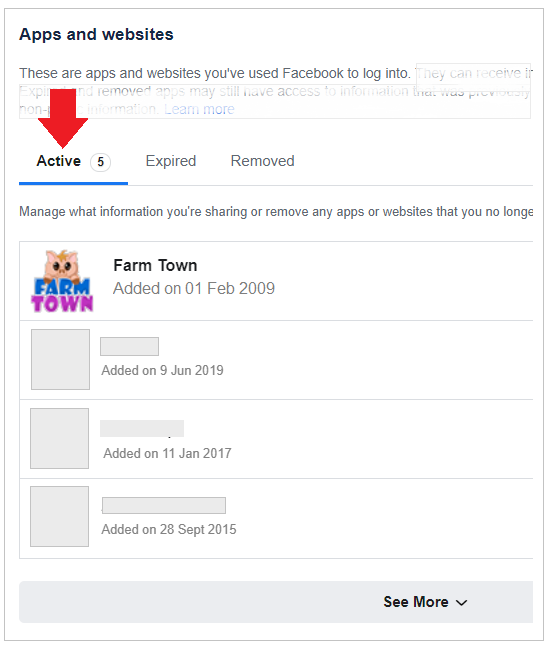Click the Added on 11 Jan 2017 text

(x=167, y=453)
